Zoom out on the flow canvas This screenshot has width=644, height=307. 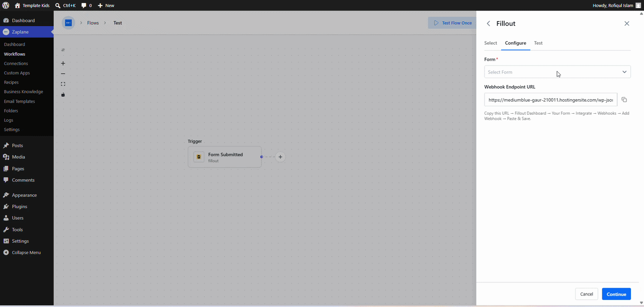pyautogui.click(x=63, y=74)
